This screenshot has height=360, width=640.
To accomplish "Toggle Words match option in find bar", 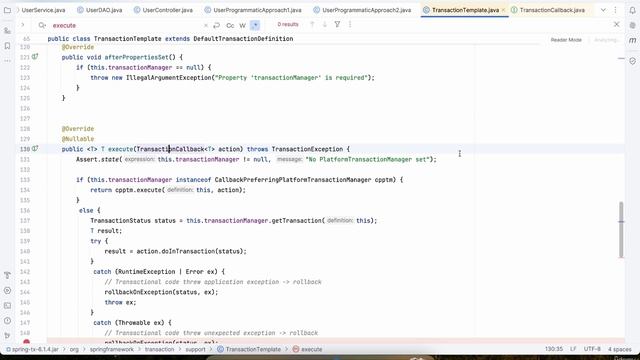I will 242,25.
